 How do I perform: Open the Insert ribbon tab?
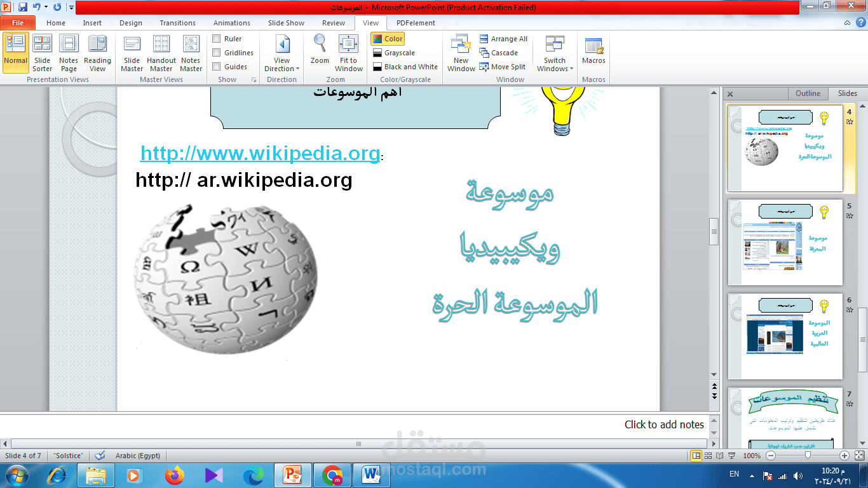[x=92, y=23]
